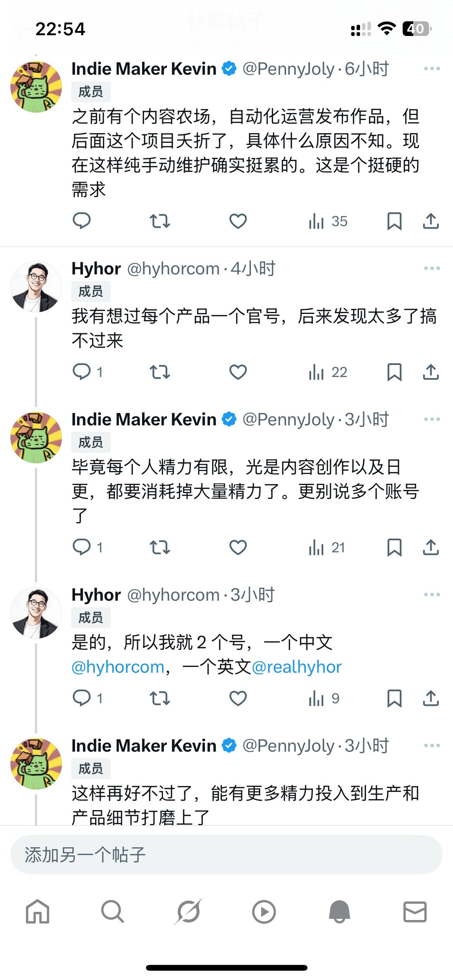Like Kevin's first post about content farm
453x980 pixels.
238,221
